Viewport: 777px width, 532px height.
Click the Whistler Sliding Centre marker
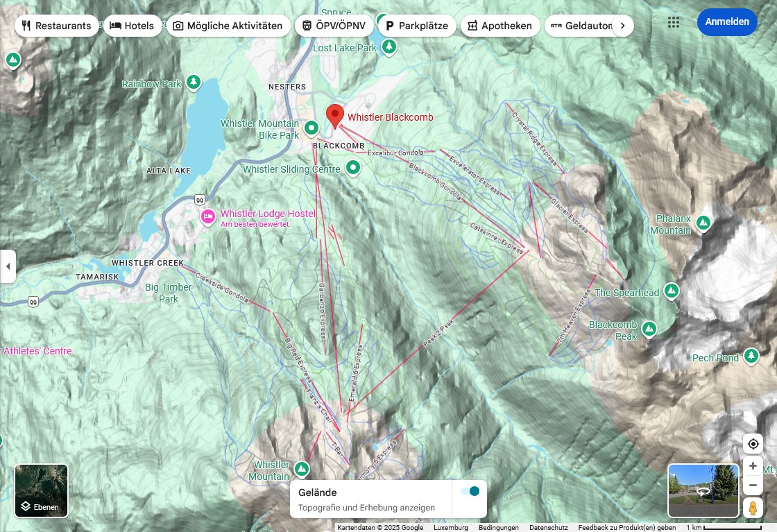point(353,168)
